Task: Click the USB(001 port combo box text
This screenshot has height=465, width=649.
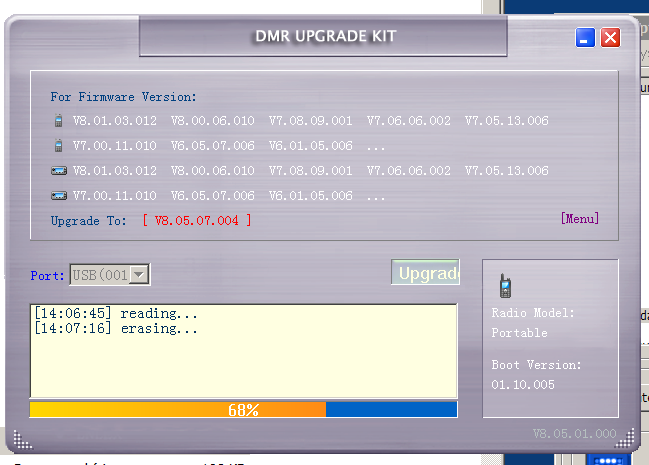Action: click(100, 274)
